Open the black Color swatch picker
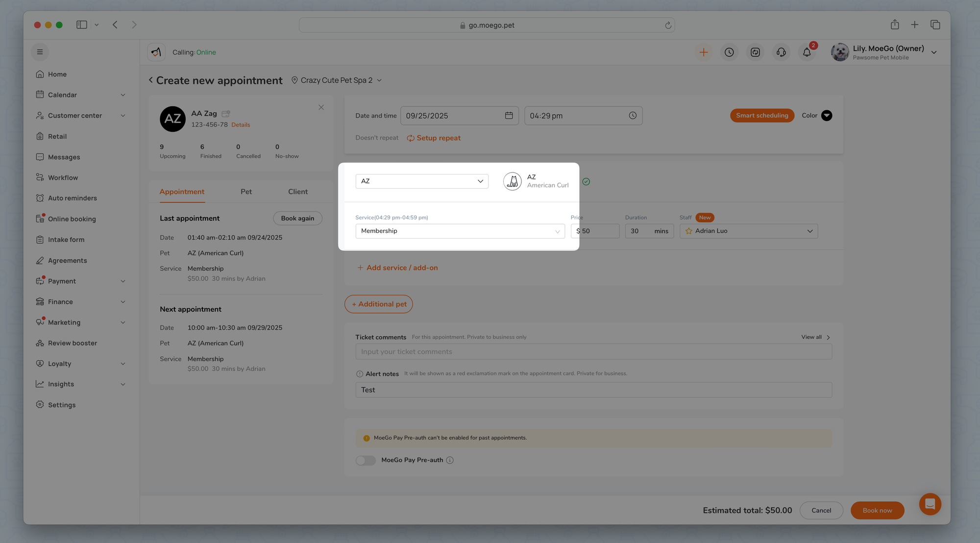The width and height of the screenshot is (980, 543). (x=826, y=116)
